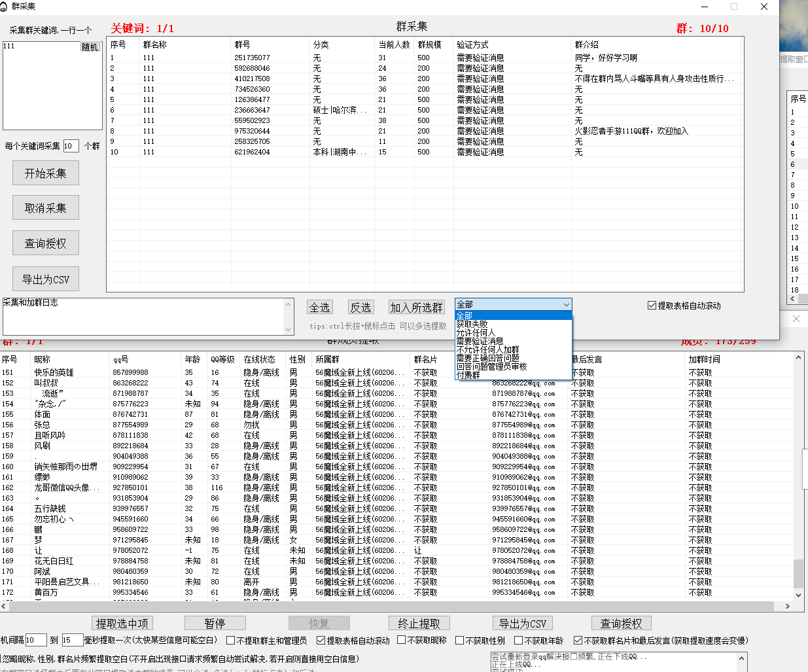Viewport: 808px width, 672px height.
Task: Choose 付费群 in the dropdown list
Action: [468, 375]
